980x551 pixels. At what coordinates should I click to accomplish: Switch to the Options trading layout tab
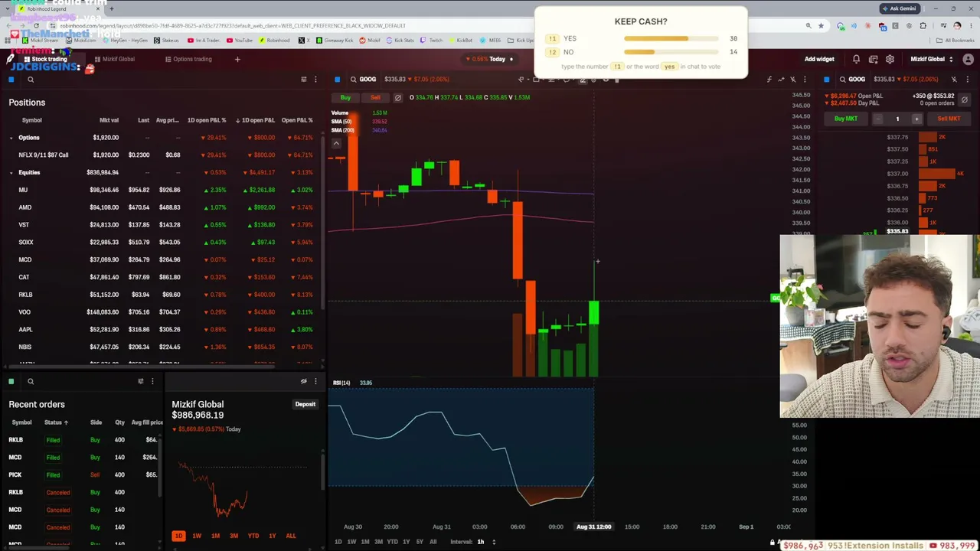click(188, 59)
